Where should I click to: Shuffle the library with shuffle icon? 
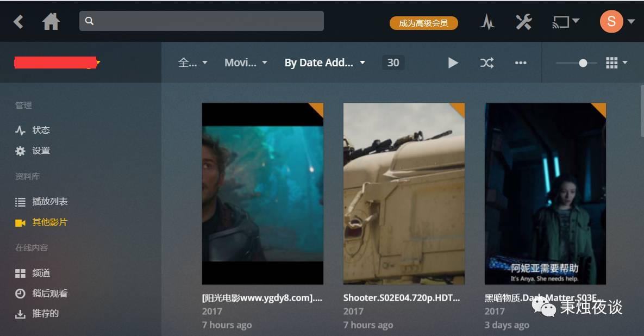pos(486,63)
